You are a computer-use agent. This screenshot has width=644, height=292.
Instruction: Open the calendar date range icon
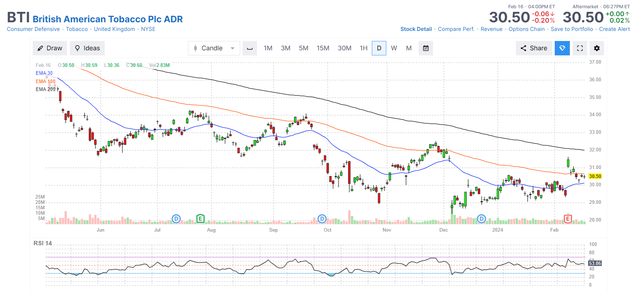coord(426,48)
